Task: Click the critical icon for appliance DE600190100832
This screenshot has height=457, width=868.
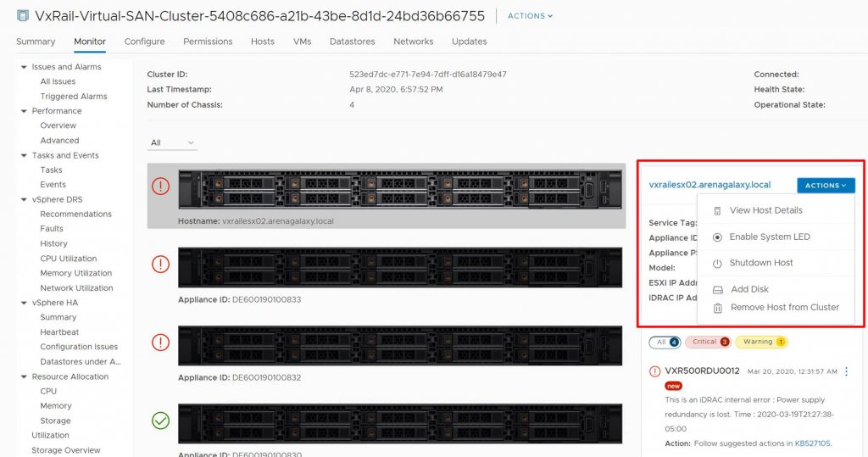Action: click(x=160, y=342)
